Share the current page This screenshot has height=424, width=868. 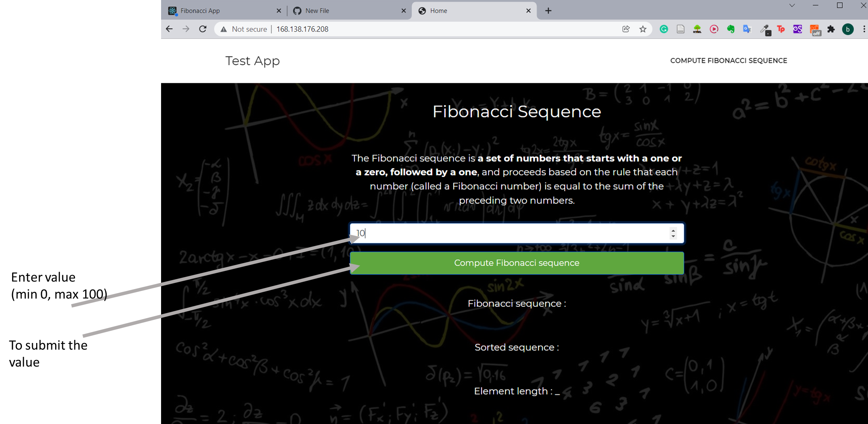pos(626,29)
